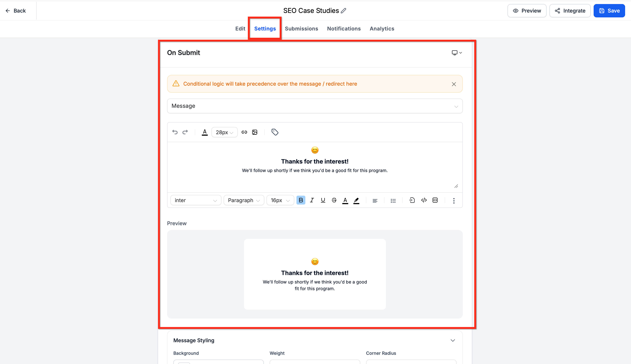Click the embed code block icon
Viewport: 631px width, 364px height.
(435, 200)
